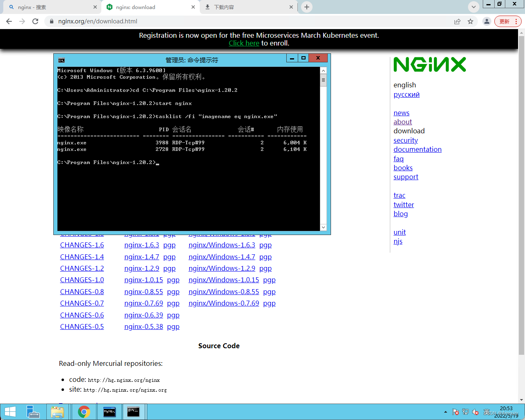Click the red 更新 update button
This screenshot has height=420, width=525.
508,21
